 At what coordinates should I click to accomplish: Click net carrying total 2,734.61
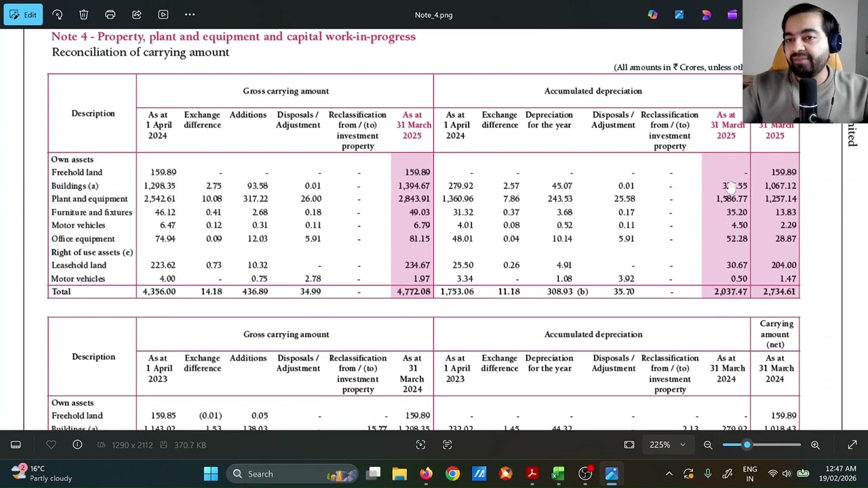tap(779, 291)
